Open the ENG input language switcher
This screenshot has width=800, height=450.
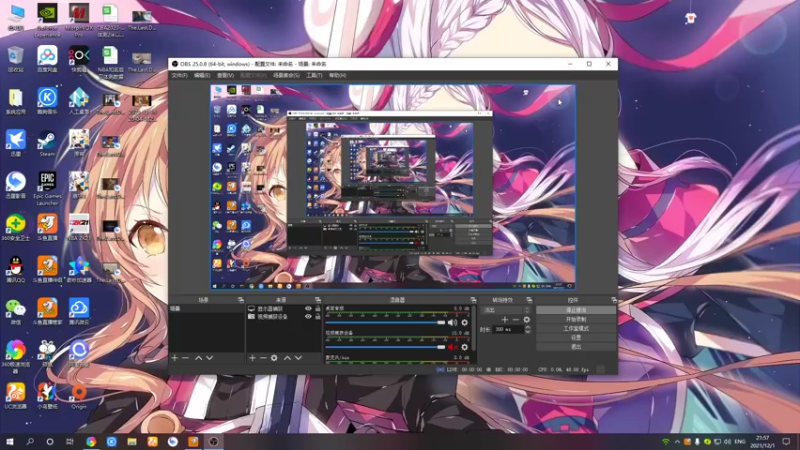coord(739,441)
